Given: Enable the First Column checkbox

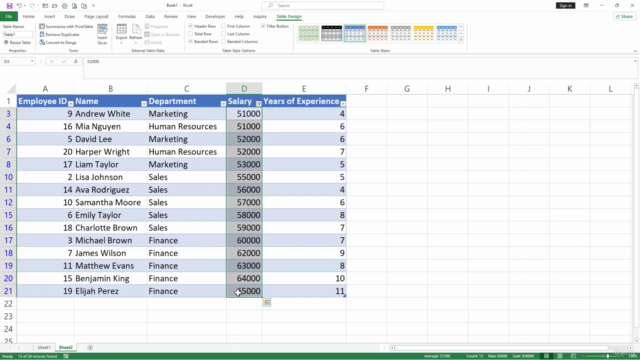Looking at the screenshot, I should pos(224,26).
